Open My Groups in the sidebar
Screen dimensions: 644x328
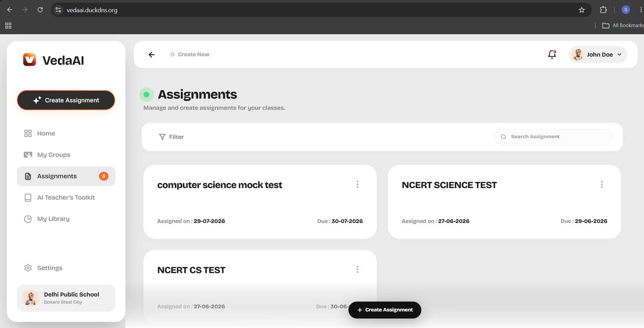66,155
